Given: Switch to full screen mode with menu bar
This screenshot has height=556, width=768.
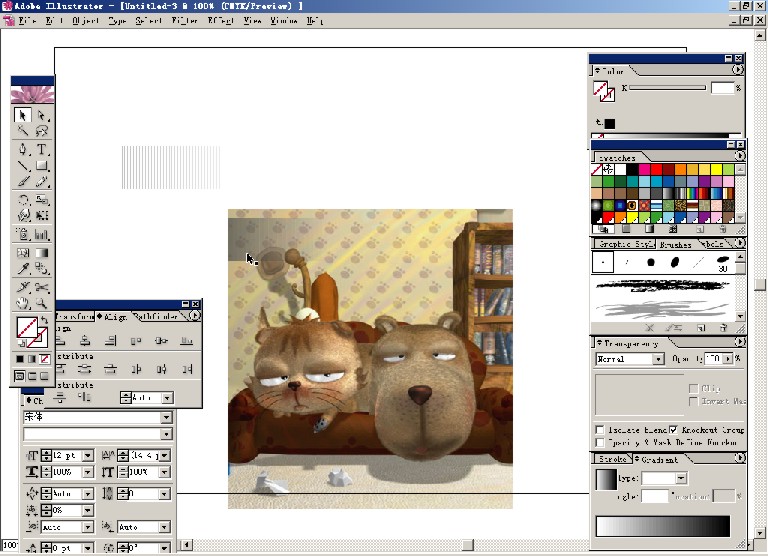Looking at the screenshot, I should click(x=32, y=376).
